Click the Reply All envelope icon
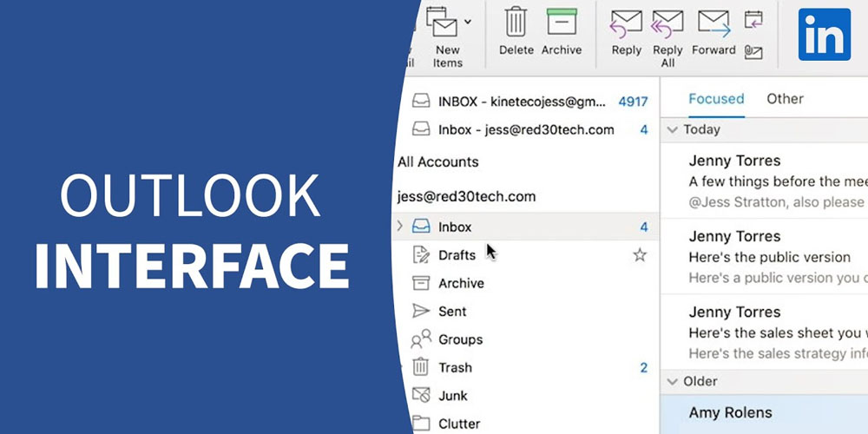868x434 pixels. point(667,23)
